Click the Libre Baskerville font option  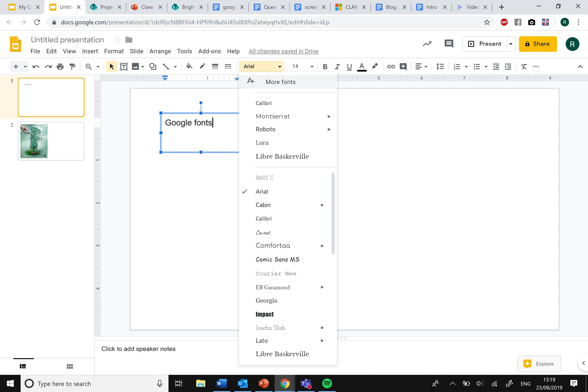282,156
